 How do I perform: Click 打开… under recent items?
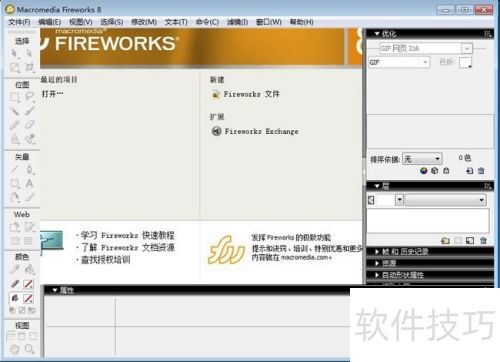pyautogui.click(x=52, y=94)
